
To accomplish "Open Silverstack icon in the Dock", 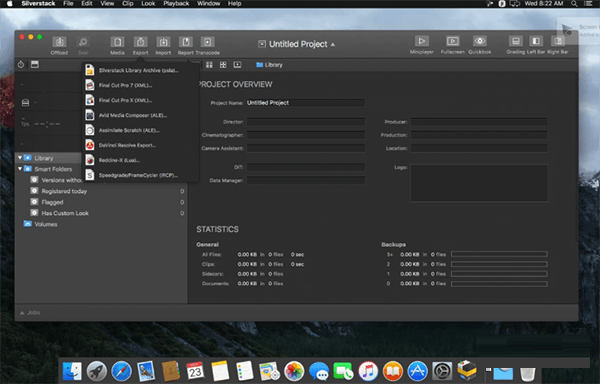I will click(x=467, y=370).
